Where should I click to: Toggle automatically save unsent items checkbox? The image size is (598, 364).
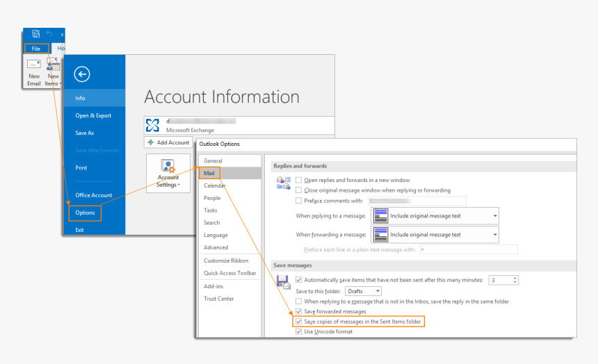298,280
